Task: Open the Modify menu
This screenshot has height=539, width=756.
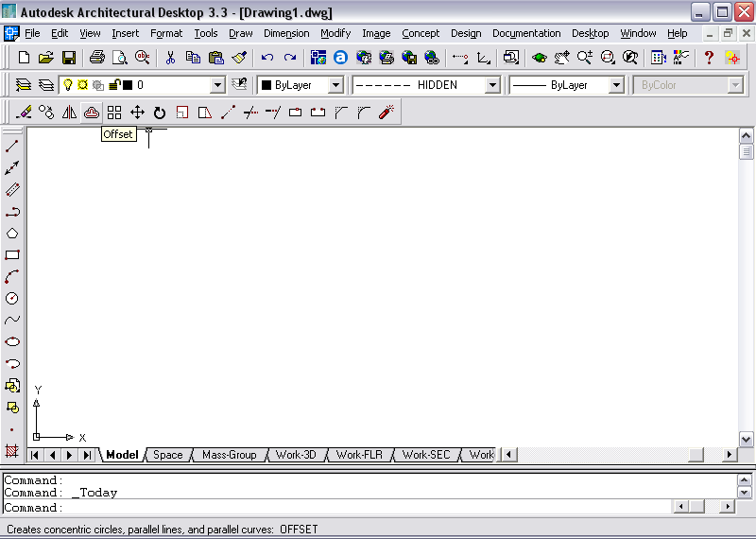Action: click(335, 33)
